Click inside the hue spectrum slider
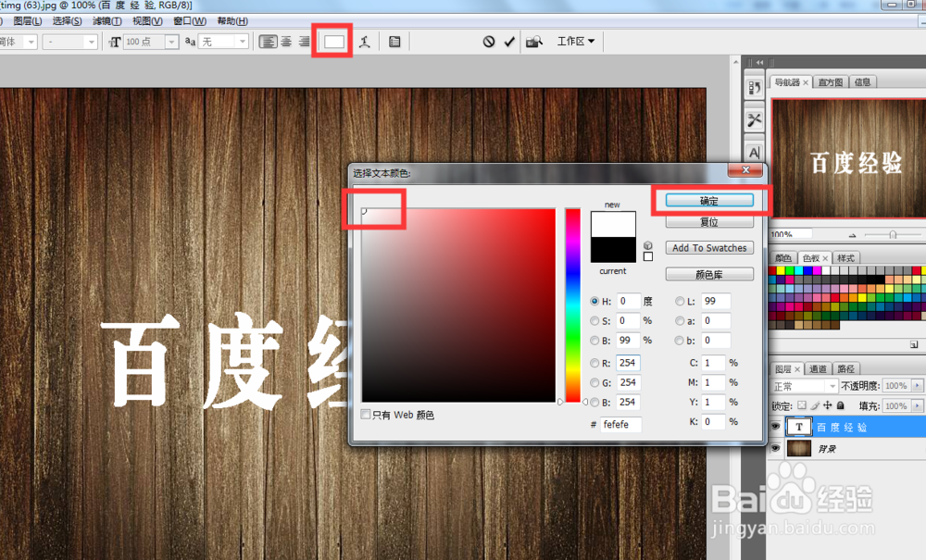926x560 pixels. 572,305
